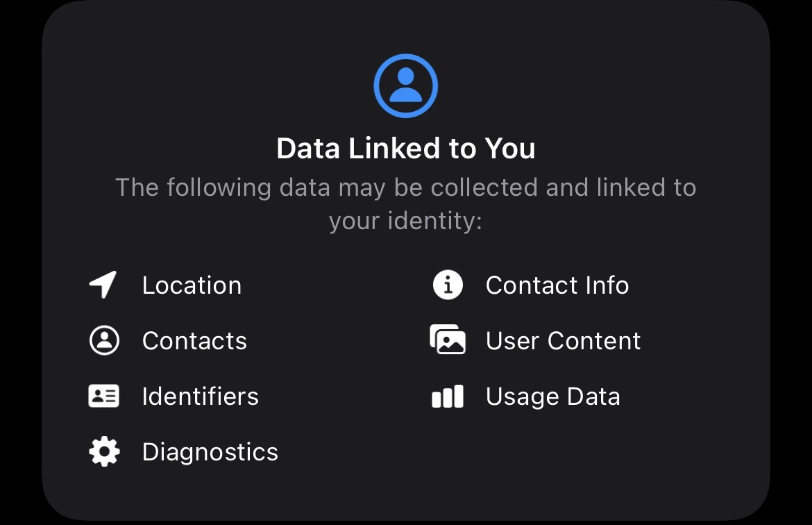The width and height of the screenshot is (812, 525).
Task: Click the "The following data may be collected" line
Action: pyautogui.click(x=405, y=187)
